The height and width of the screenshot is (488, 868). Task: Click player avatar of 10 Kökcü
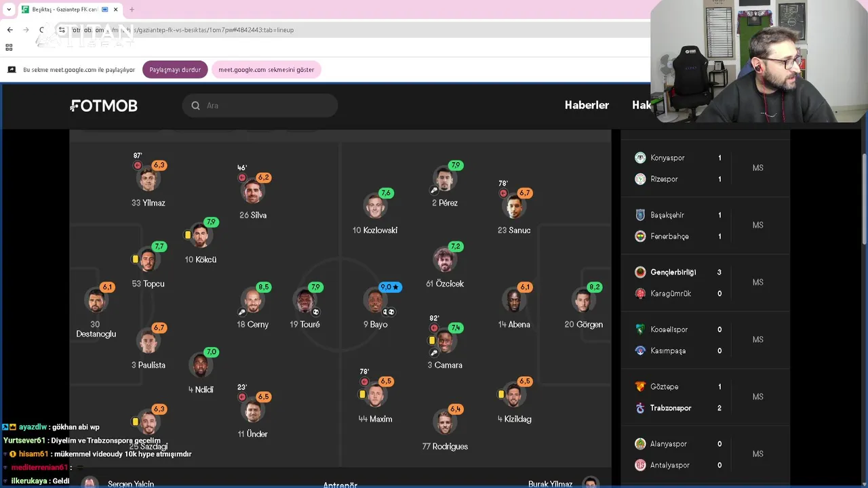click(x=201, y=236)
